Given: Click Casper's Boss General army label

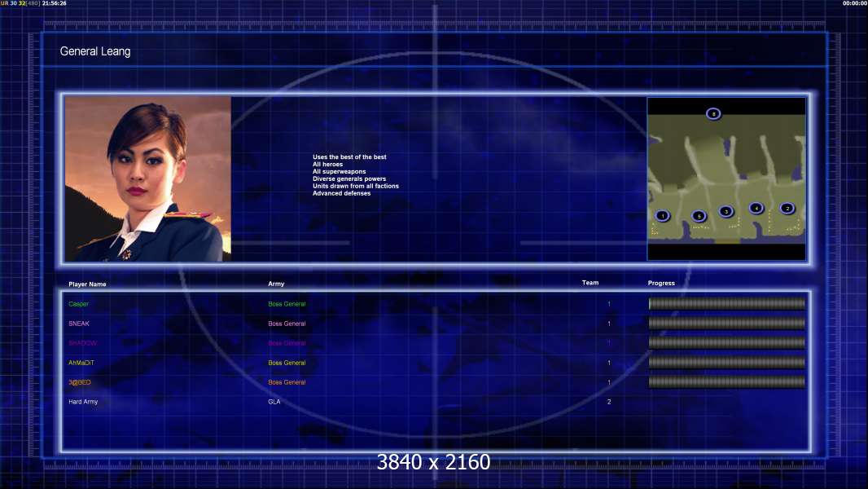Looking at the screenshot, I should point(287,304).
